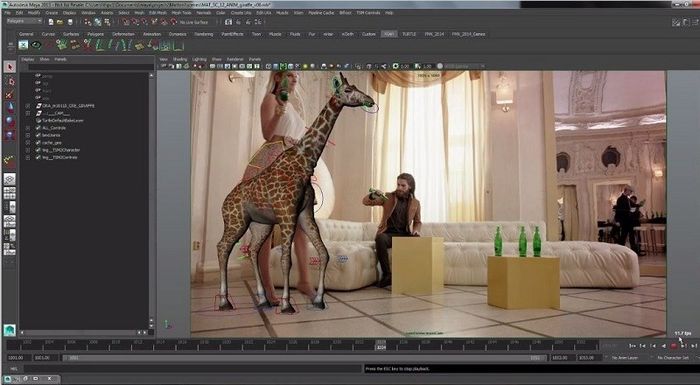Click the red stop playback button

click(x=674, y=346)
